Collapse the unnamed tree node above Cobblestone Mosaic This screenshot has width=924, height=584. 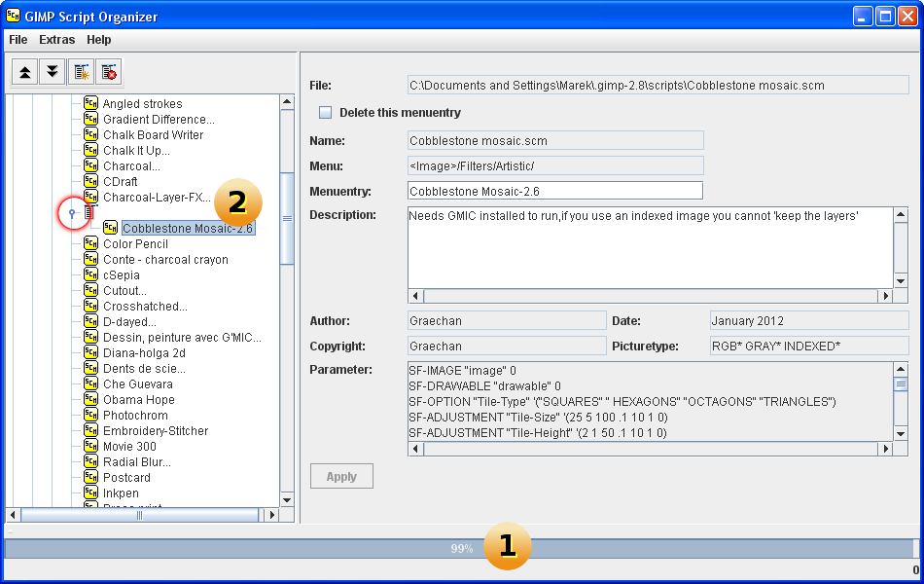(72, 213)
